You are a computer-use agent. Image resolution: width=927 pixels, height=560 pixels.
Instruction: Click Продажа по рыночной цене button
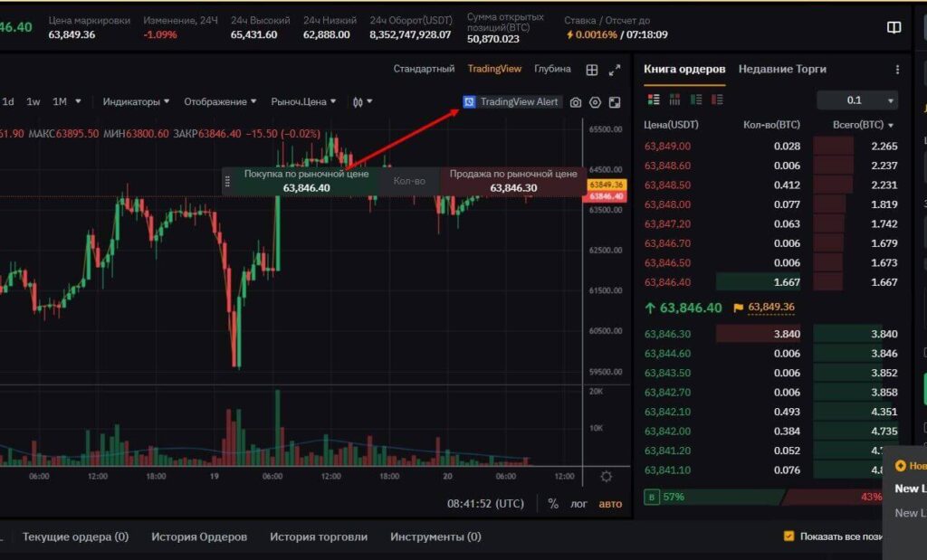512,181
